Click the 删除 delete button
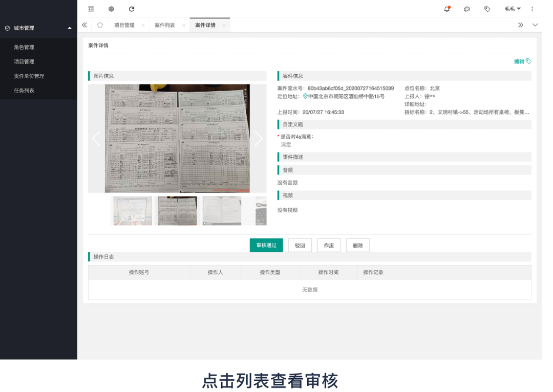 click(357, 245)
